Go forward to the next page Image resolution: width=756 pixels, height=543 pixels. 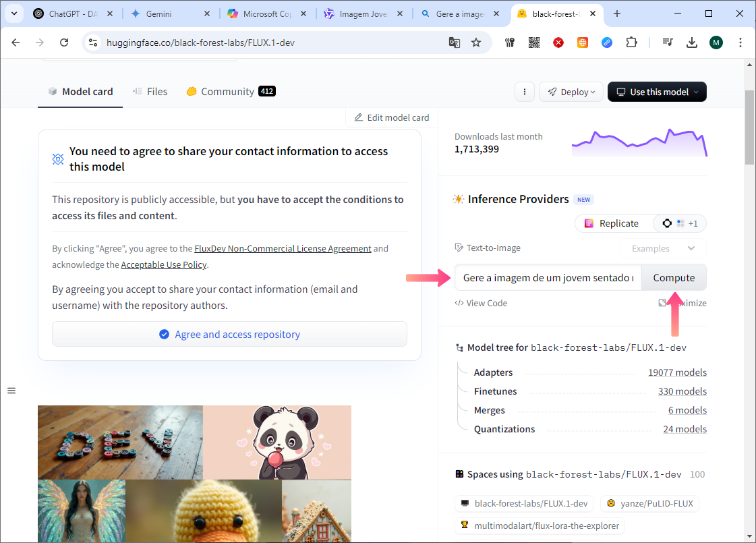[40, 42]
